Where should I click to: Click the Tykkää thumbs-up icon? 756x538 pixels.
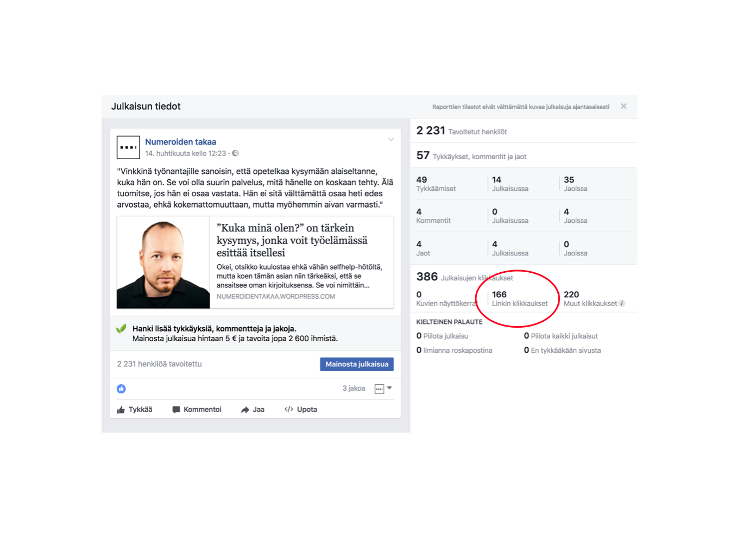click(121, 410)
